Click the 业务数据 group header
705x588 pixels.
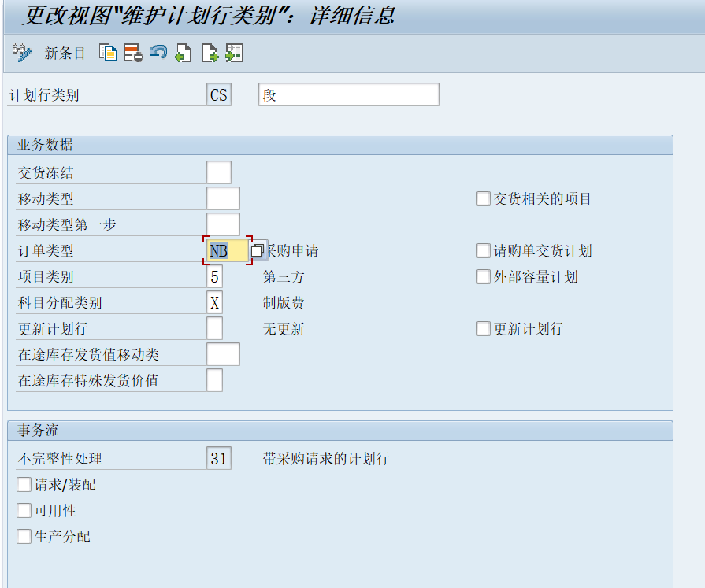coord(340,145)
